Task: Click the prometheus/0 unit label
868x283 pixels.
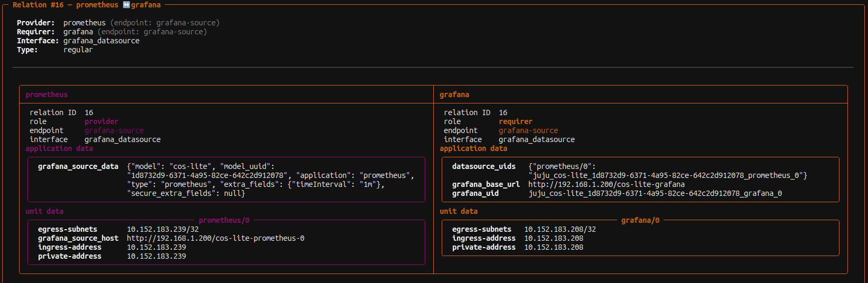Action: click(224, 220)
